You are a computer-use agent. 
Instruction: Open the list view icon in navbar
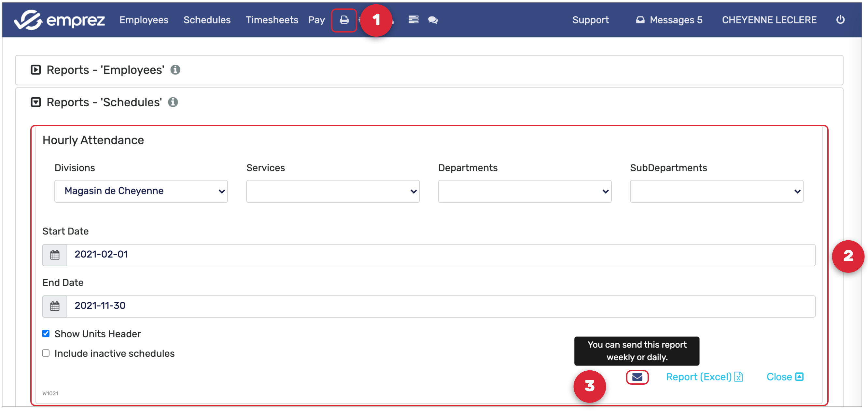413,20
